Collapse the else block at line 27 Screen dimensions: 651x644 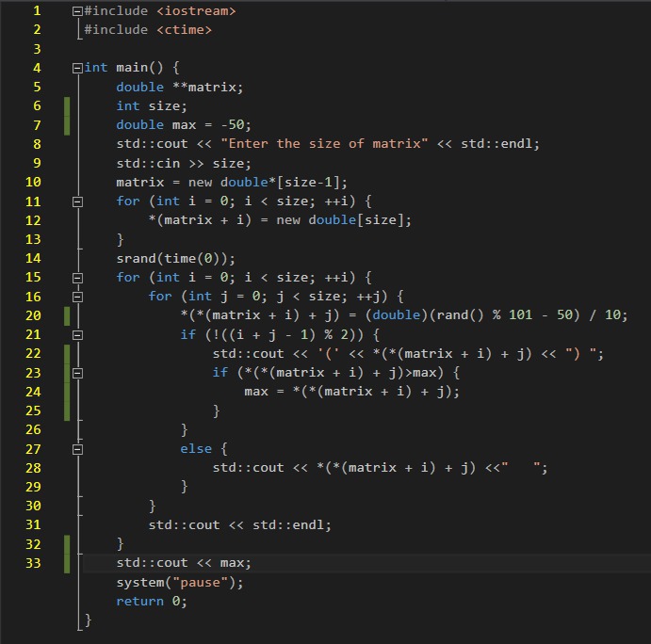click(x=77, y=450)
